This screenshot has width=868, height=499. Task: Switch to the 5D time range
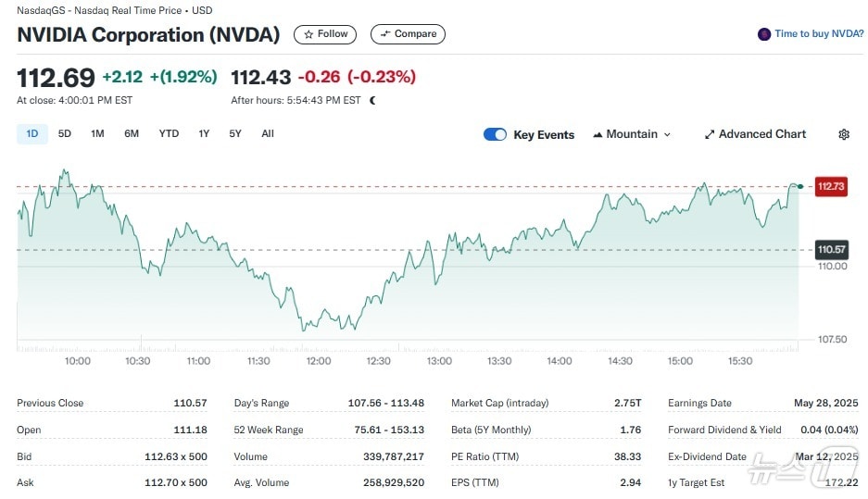(64, 133)
